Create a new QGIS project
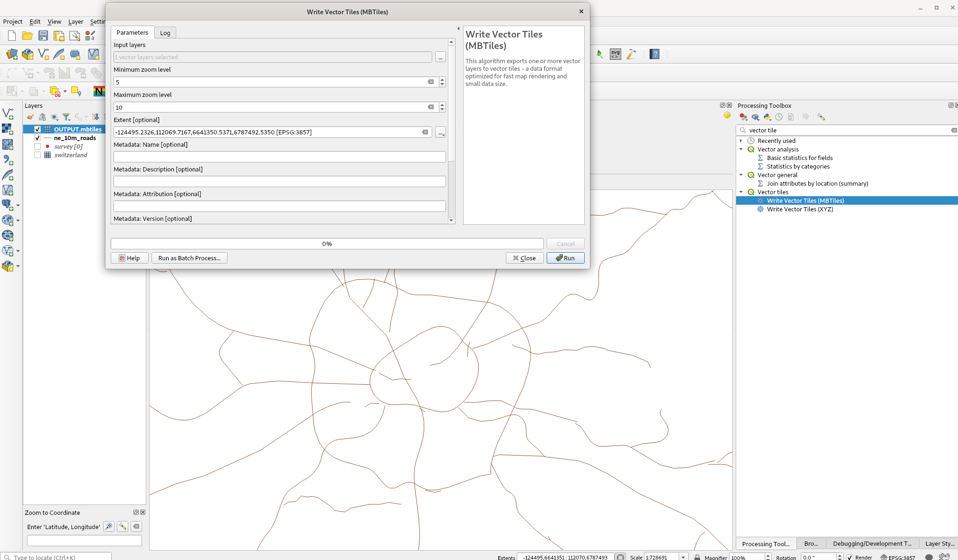958x560 pixels. [x=11, y=35]
